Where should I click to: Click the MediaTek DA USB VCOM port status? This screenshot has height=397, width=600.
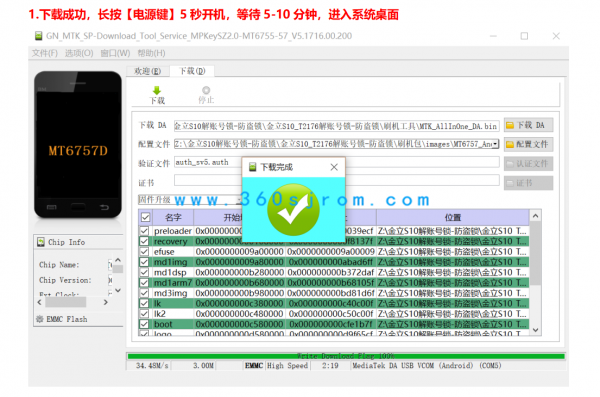[427, 366]
